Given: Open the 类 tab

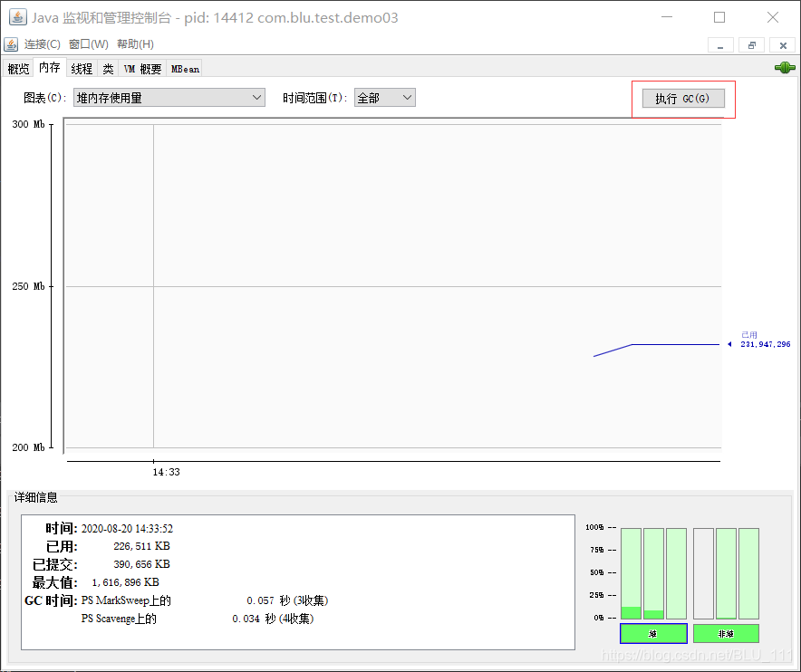Looking at the screenshot, I should 108,69.
